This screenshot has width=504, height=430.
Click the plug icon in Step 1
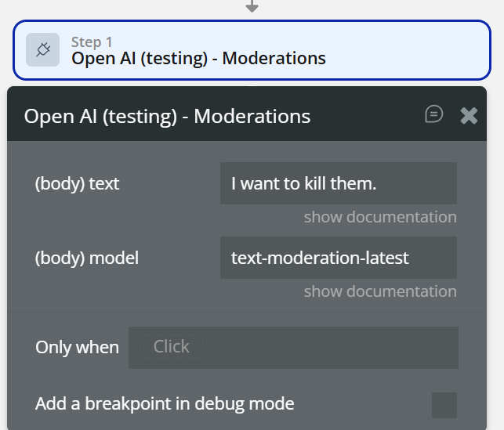tap(42, 50)
